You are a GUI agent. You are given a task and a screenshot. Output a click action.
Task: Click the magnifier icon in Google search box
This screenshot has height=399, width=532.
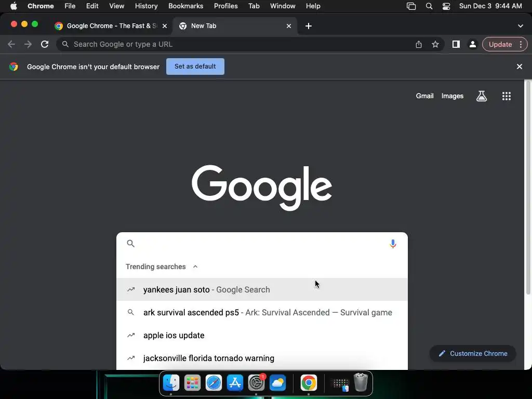click(130, 244)
